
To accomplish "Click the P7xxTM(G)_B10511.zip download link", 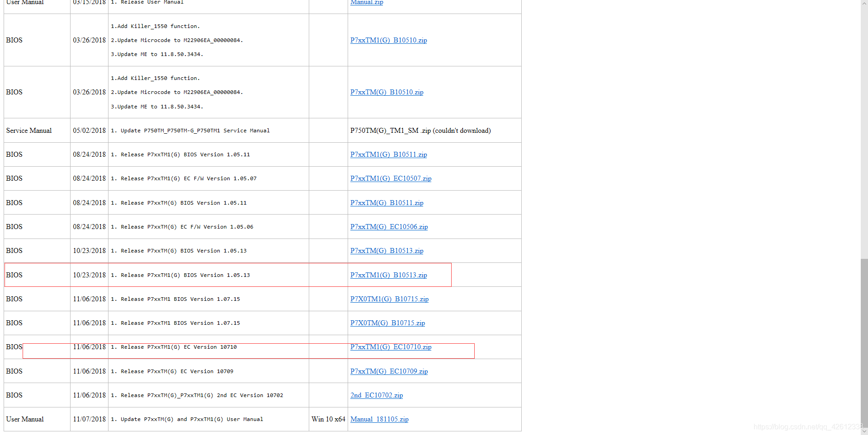I will click(387, 203).
